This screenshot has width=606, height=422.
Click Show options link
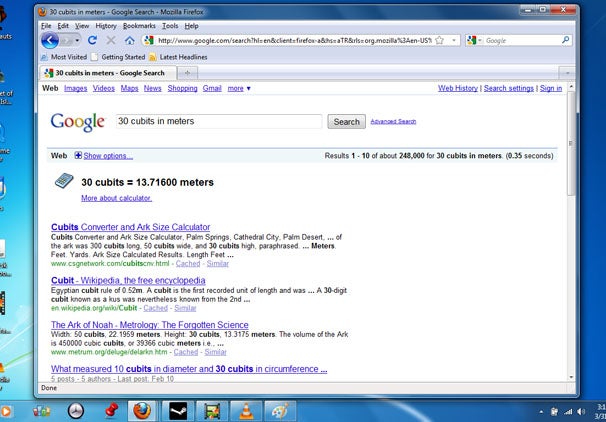[x=108, y=156]
